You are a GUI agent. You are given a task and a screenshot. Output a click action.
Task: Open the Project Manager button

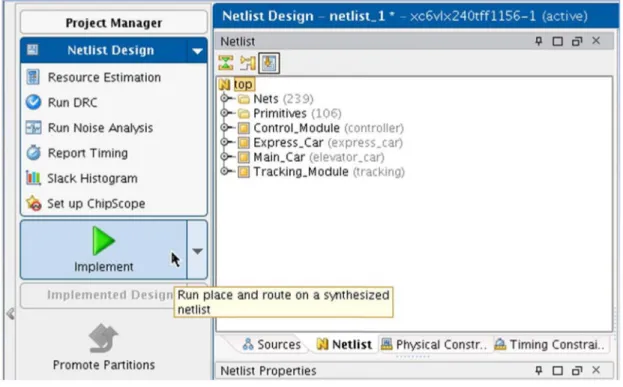point(114,23)
